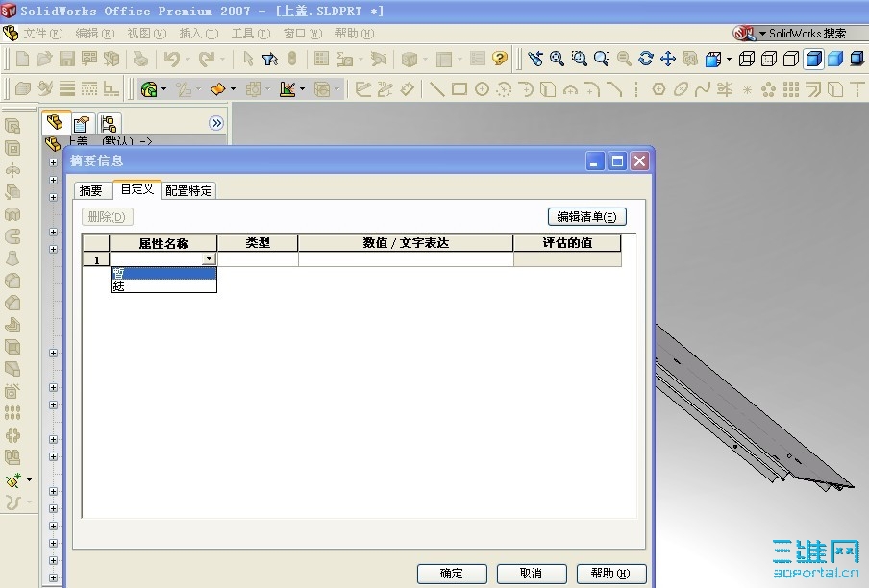
Task: Toggle Shadows in Shaded Mode
Action: click(857, 59)
